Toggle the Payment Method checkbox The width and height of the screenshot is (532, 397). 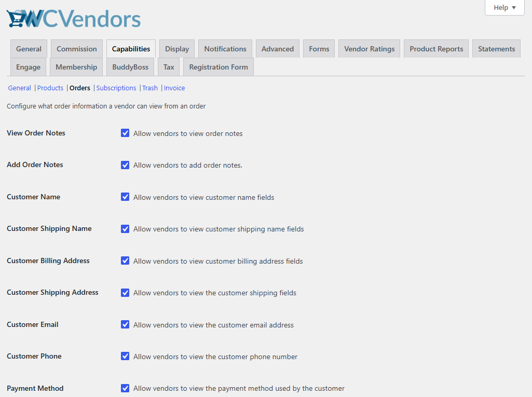coord(125,388)
